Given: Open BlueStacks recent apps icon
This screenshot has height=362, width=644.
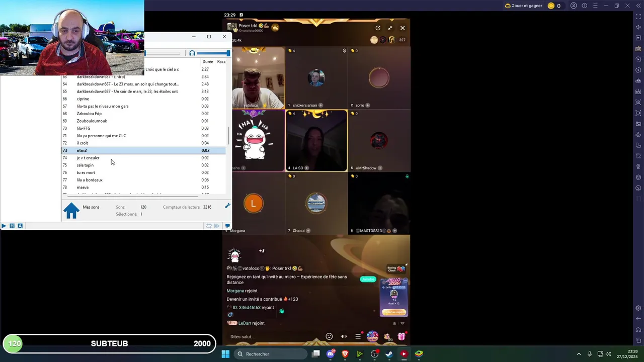Looking at the screenshot, I should (638, 340).
